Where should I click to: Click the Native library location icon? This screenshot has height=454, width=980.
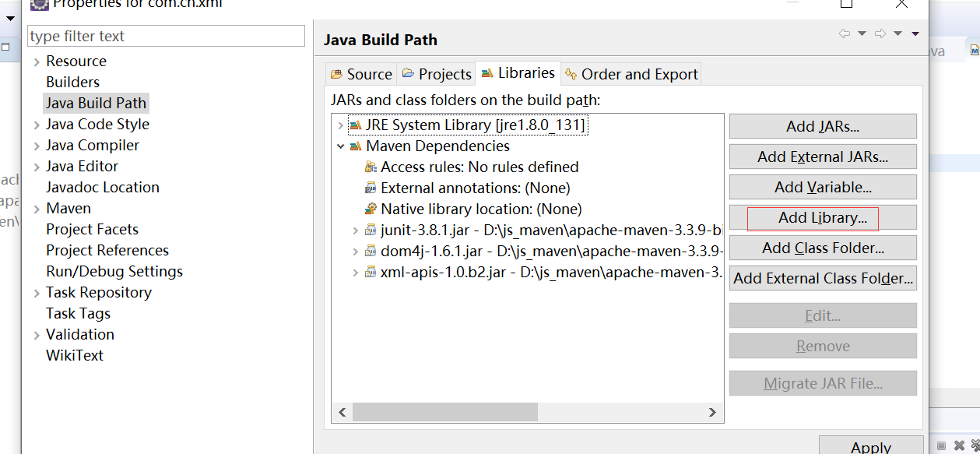click(371, 209)
